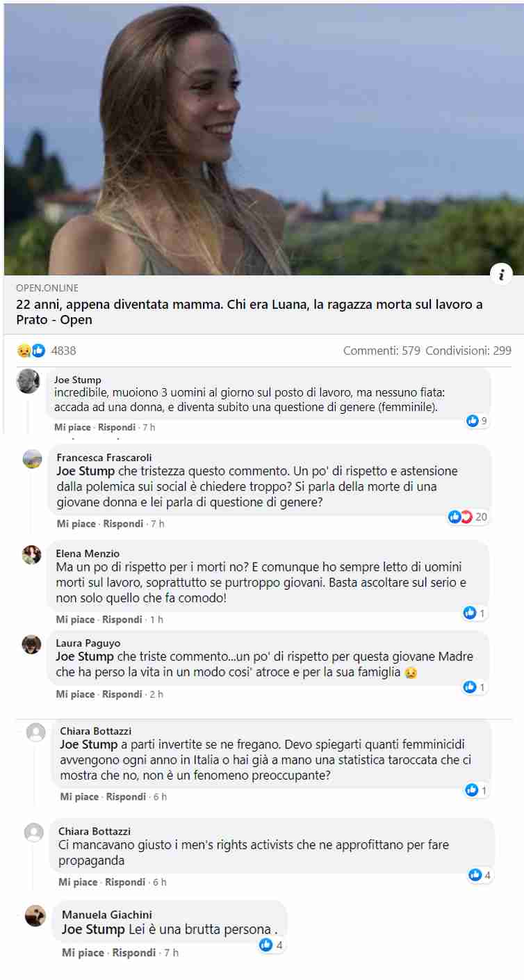The height and width of the screenshot is (980, 524).
Task: Show likes on Manuela Giachini's comment
Action: [271, 945]
